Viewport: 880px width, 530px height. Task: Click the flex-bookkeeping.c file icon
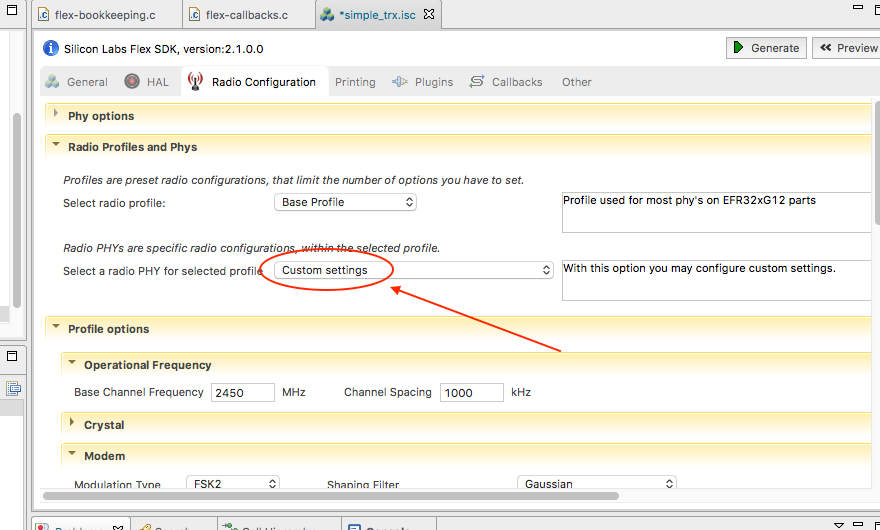[43, 15]
